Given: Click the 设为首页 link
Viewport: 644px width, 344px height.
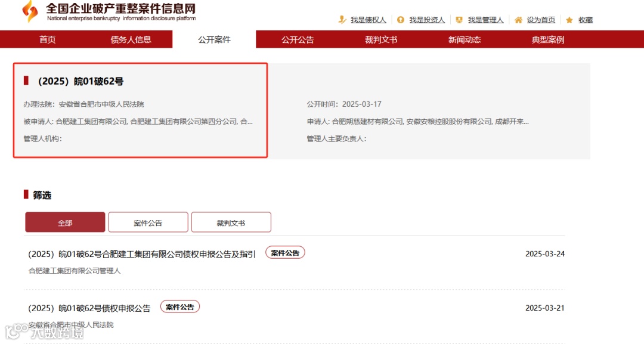Looking at the screenshot, I should (541, 20).
